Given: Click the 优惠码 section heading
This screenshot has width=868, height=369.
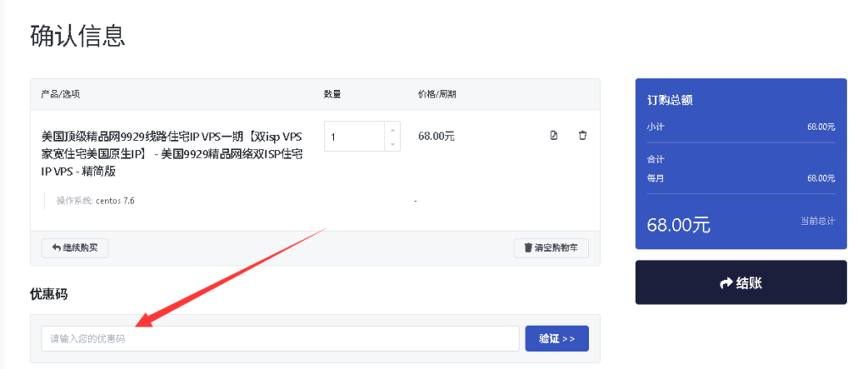Looking at the screenshot, I should [48, 294].
